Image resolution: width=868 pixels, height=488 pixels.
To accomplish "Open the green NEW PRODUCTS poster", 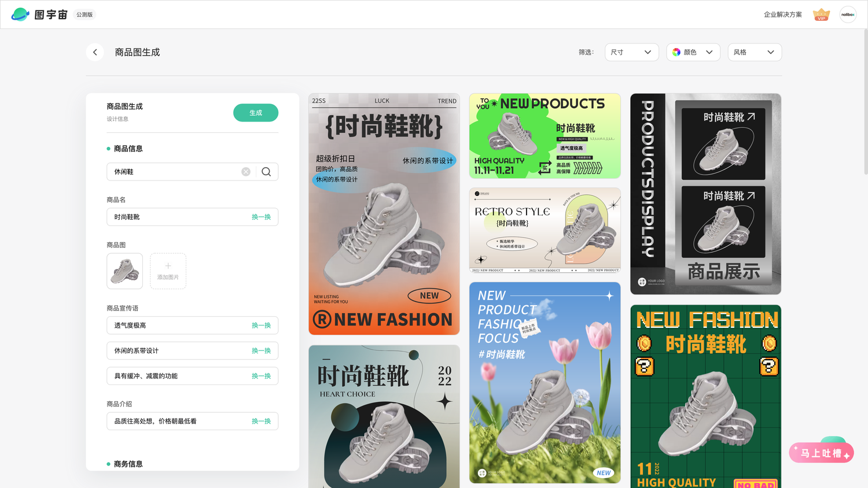I will coord(545,136).
